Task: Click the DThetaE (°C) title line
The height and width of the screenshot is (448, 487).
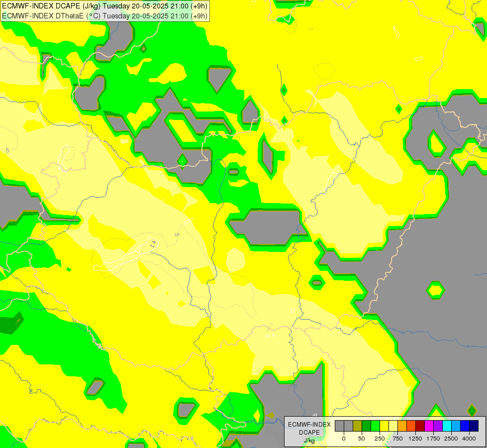Action: tap(104, 16)
